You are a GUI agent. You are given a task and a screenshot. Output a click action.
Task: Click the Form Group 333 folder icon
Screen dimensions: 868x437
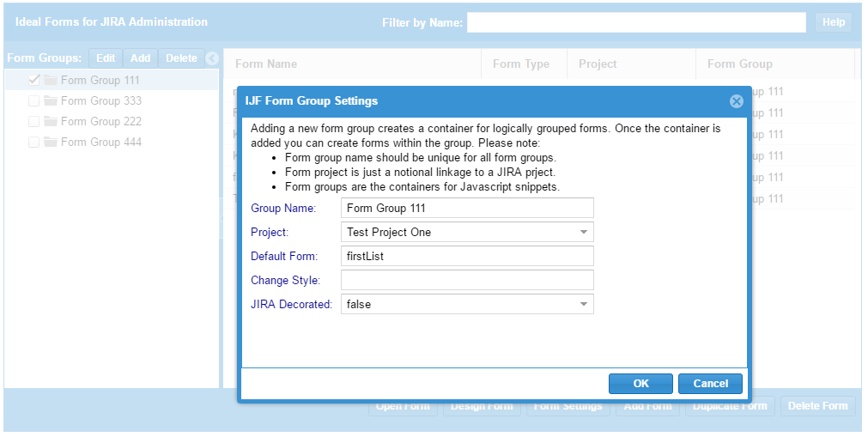[51, 100]
